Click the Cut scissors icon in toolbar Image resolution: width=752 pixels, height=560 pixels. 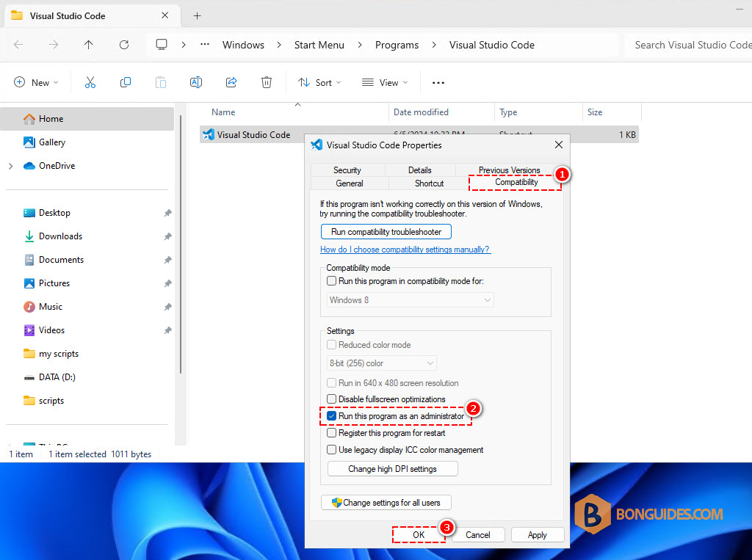(x=90, y=82)
